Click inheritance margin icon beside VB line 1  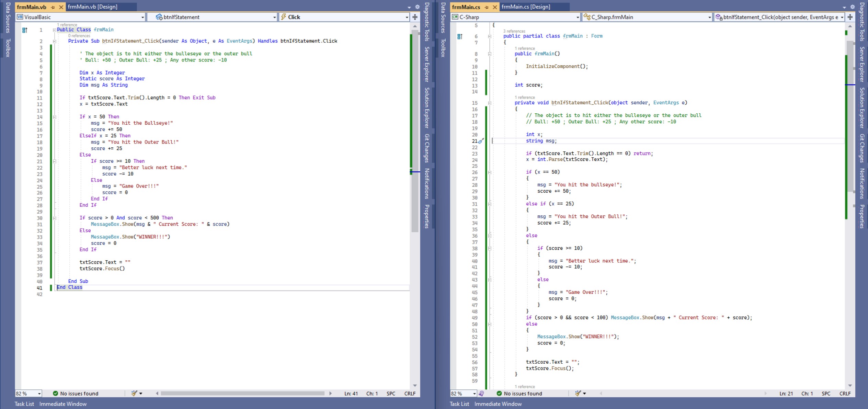[x=25, y=30]
